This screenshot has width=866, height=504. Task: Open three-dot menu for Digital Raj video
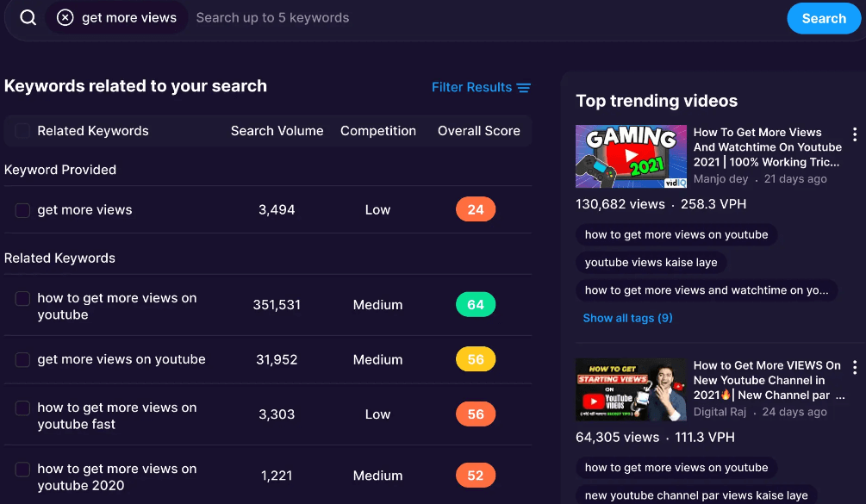point(854,368)
